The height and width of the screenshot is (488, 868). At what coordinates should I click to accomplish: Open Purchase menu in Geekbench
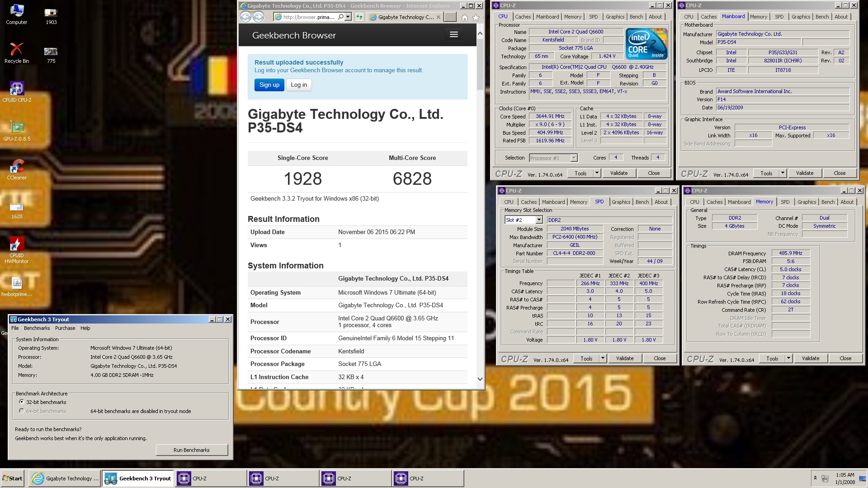point(65,328)
